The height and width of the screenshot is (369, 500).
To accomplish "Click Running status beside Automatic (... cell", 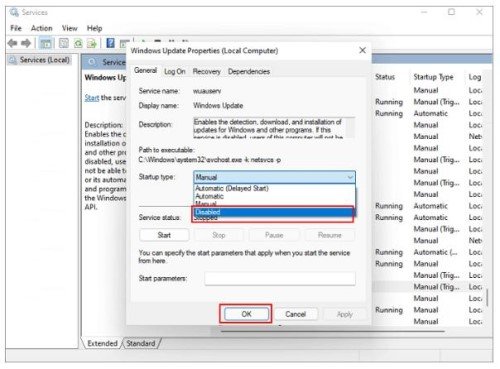I will click(389, 252).
